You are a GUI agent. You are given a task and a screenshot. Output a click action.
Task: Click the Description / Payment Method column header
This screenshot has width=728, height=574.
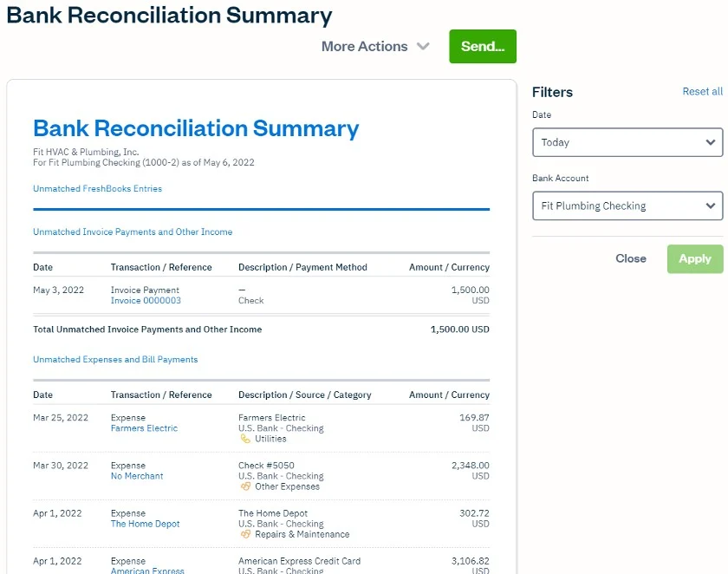302,267
